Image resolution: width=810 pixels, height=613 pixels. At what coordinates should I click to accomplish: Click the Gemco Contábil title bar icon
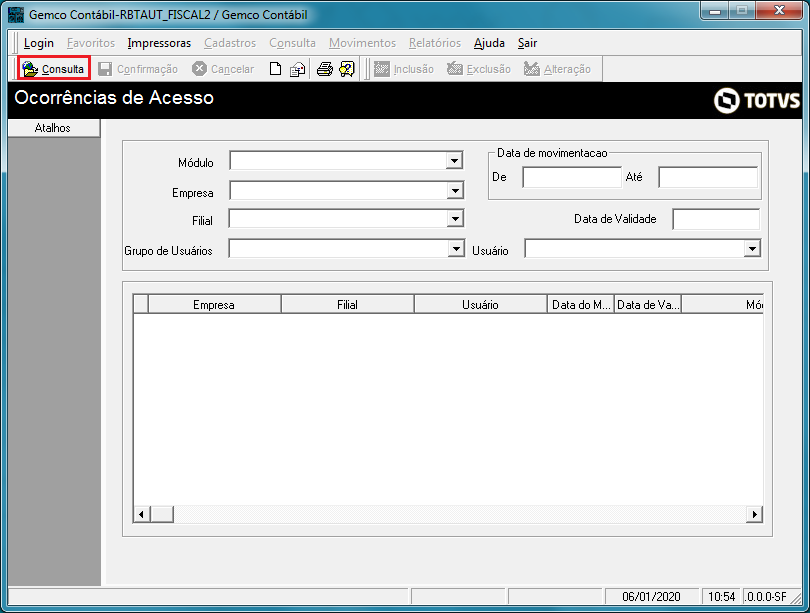(x=16, y=14)
